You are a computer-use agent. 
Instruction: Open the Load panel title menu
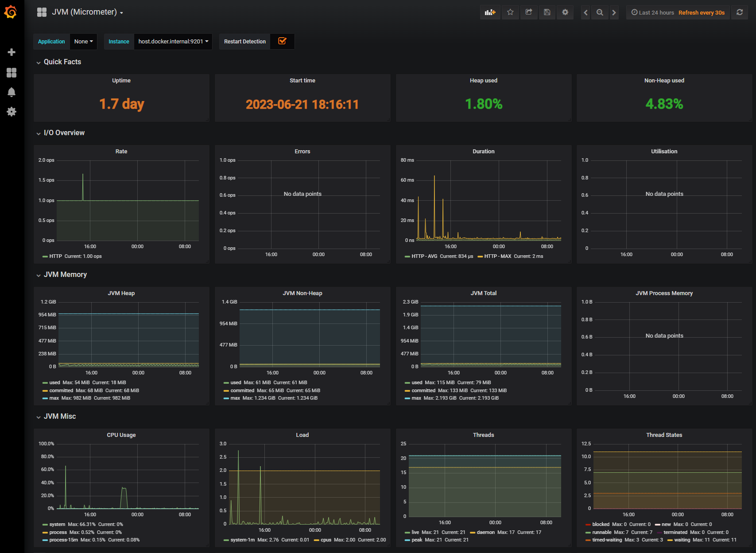302,435
